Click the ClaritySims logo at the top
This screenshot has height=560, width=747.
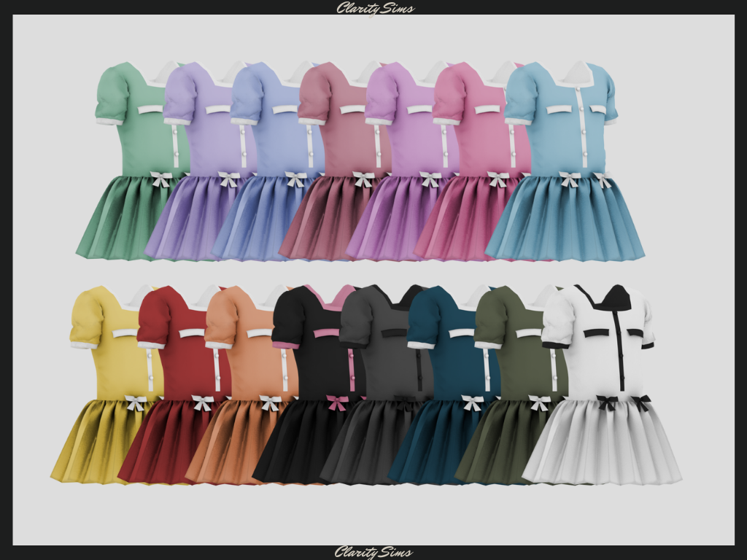pos(375,8)
